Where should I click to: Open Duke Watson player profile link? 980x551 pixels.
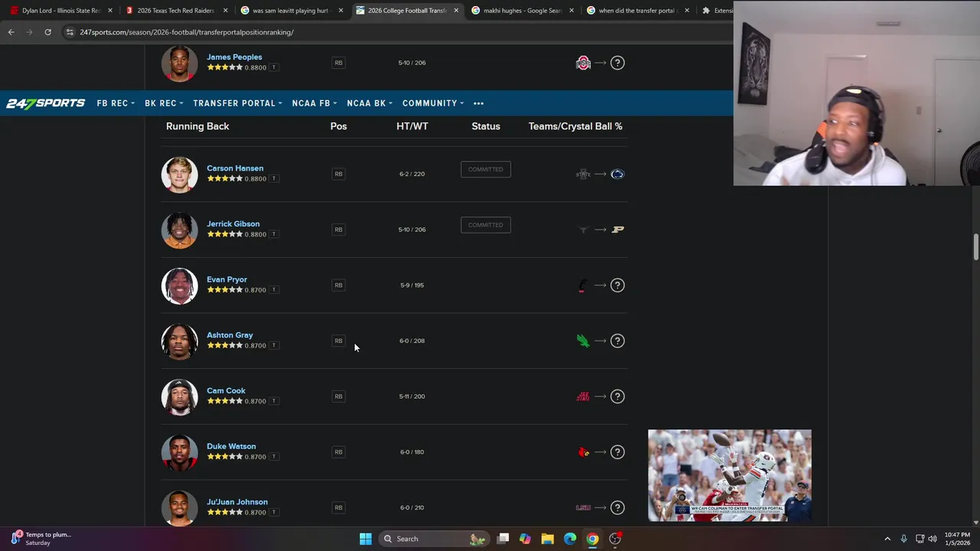click(231, 447)
